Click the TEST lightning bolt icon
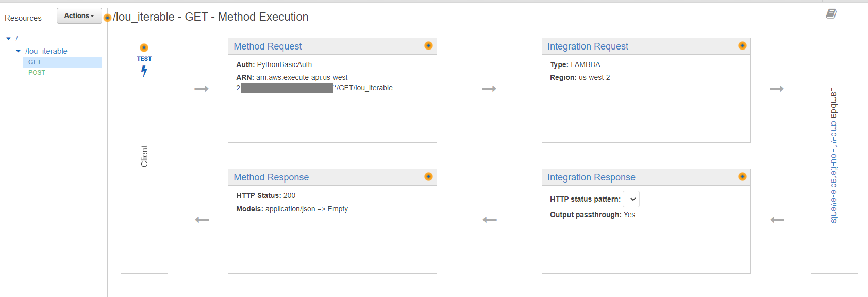This screenshot has height=297, width=868. pos(144,71)
